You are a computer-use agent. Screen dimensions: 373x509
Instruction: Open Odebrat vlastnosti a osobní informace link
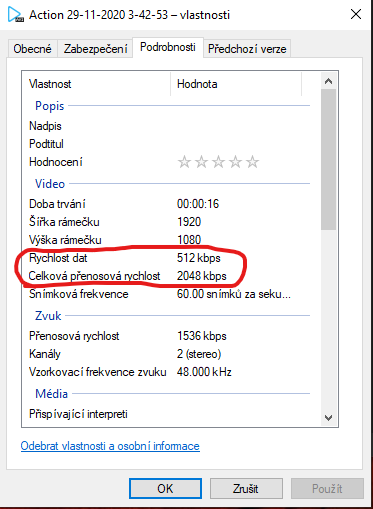(110, 446)
